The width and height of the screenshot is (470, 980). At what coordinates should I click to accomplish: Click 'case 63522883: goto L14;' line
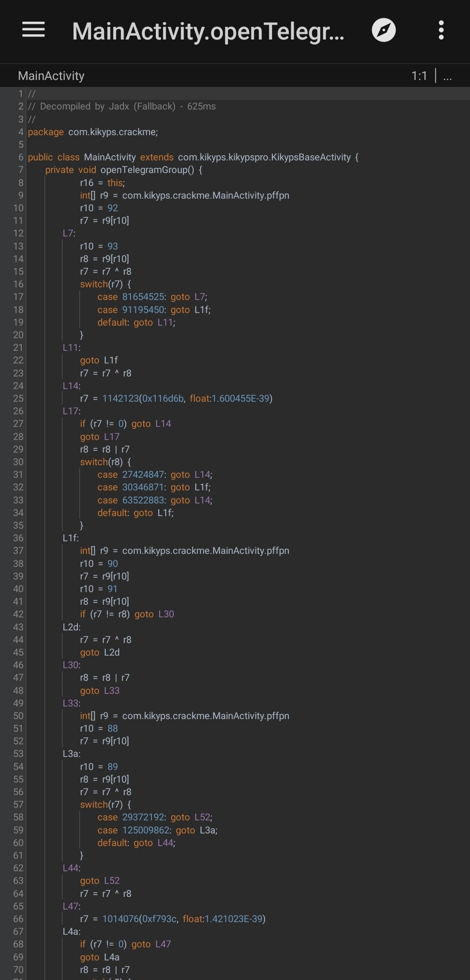click(x=155, y=500)
